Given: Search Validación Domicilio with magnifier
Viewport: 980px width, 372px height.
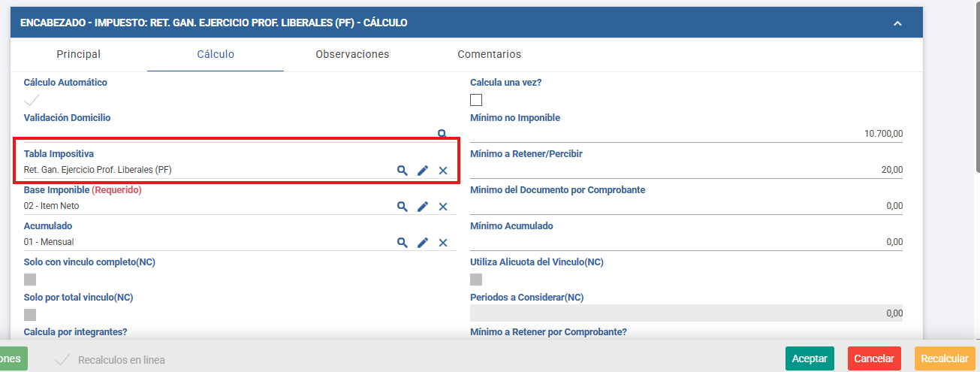Looking at the screenshot, I should [x=442, y=133].
